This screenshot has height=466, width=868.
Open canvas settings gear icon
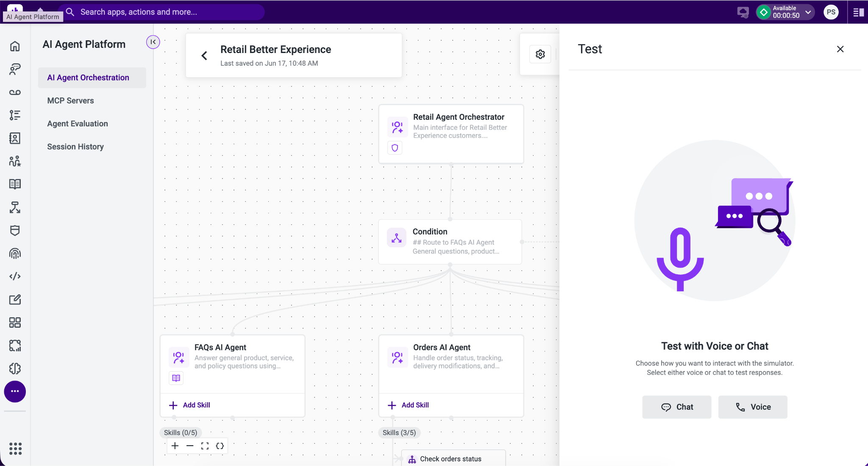(540, 54)
